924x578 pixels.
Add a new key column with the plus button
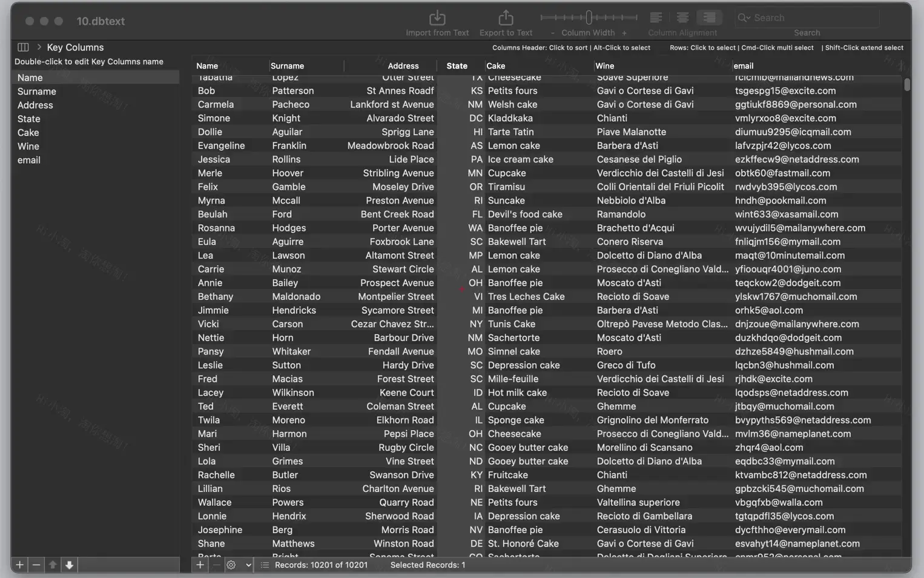pyautogui.click(x=19, y=565)
